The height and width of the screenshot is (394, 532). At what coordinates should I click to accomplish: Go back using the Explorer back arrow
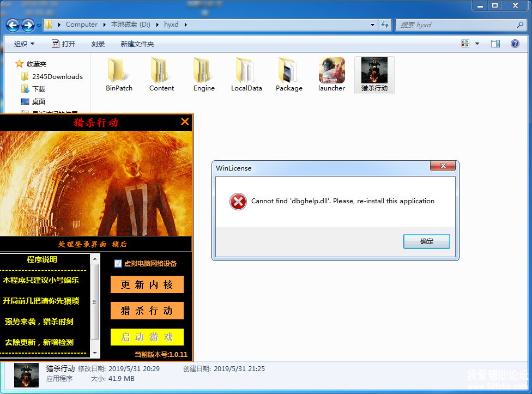coord(13,25)
